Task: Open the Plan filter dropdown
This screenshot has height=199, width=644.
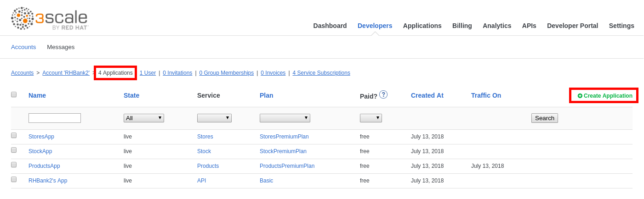Action: [285, 118]
